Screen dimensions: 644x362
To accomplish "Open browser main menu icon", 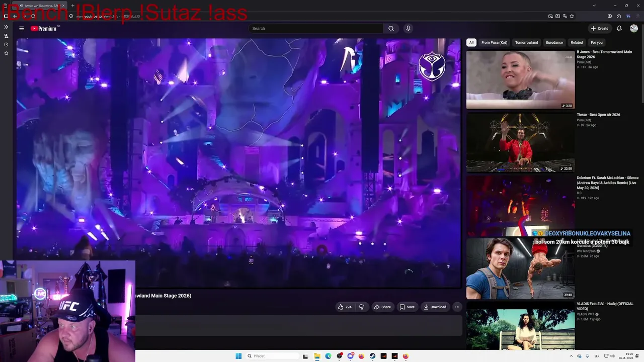I will coord(638,16).
